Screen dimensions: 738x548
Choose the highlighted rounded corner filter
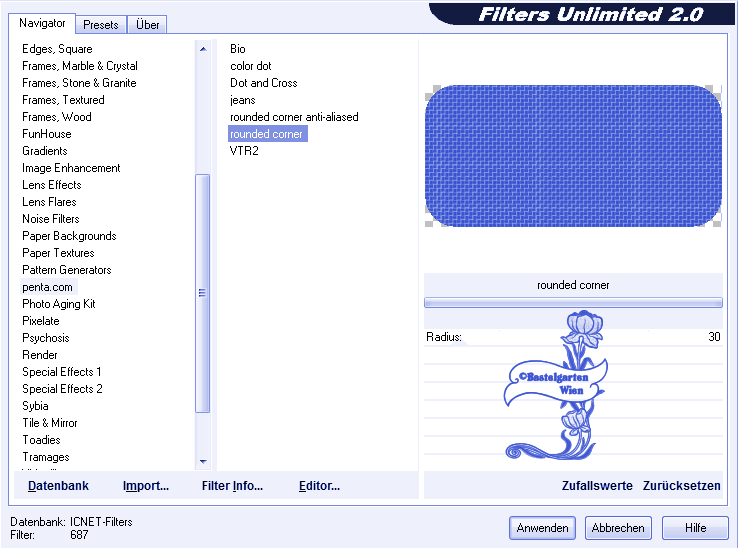[x=267, y=134]
